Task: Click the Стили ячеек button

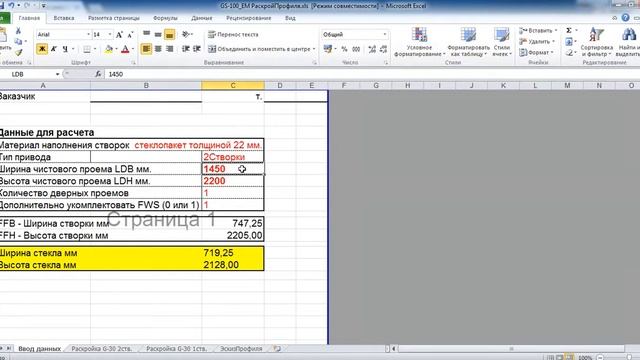Action: (502, 42)
